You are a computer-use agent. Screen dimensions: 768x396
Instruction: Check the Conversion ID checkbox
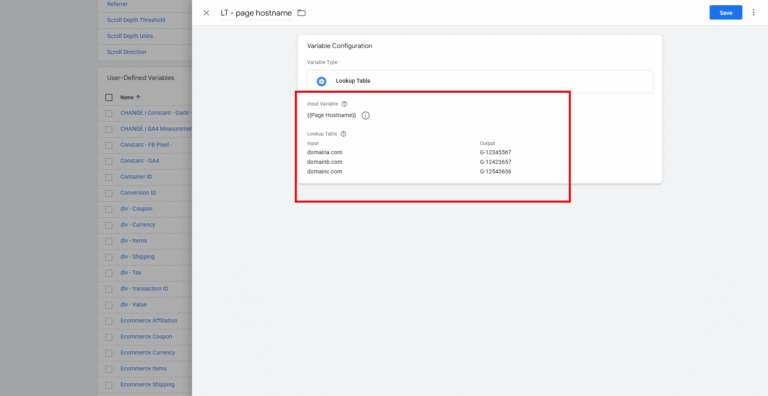(x=109, y=193)
